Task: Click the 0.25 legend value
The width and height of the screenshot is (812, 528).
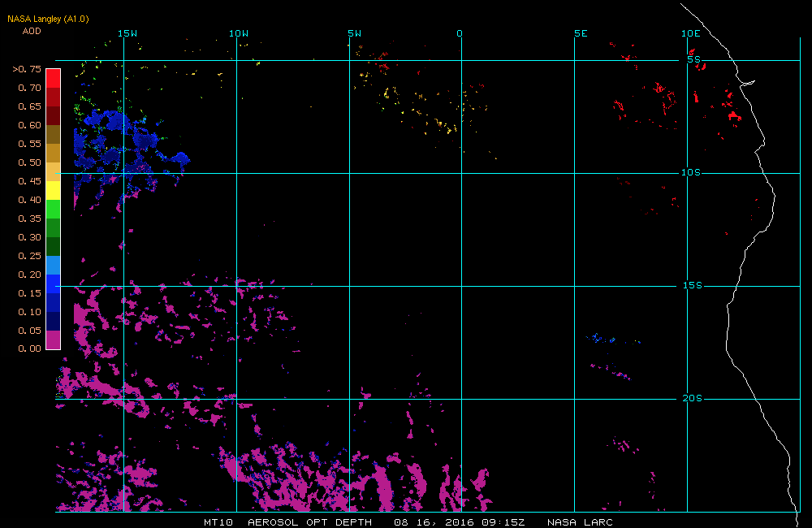Action: pyautogui.click(x=29, y=256)
